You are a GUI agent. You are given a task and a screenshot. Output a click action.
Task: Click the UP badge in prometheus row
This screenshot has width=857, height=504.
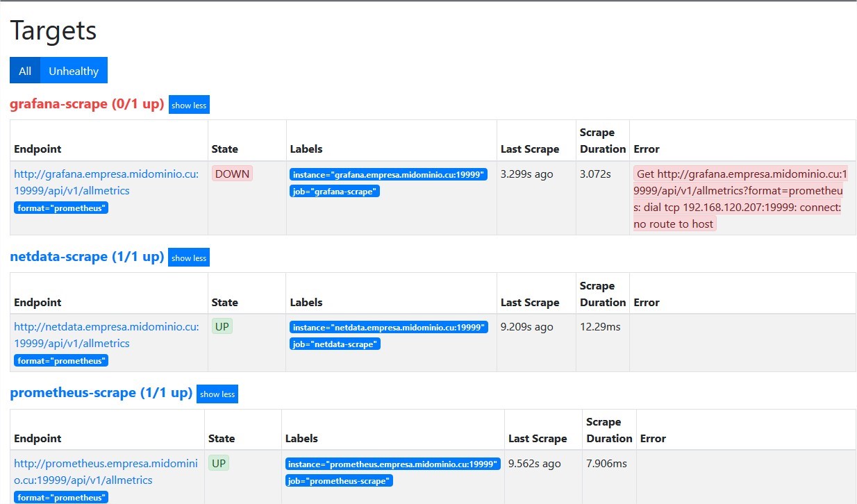[219, 464]
